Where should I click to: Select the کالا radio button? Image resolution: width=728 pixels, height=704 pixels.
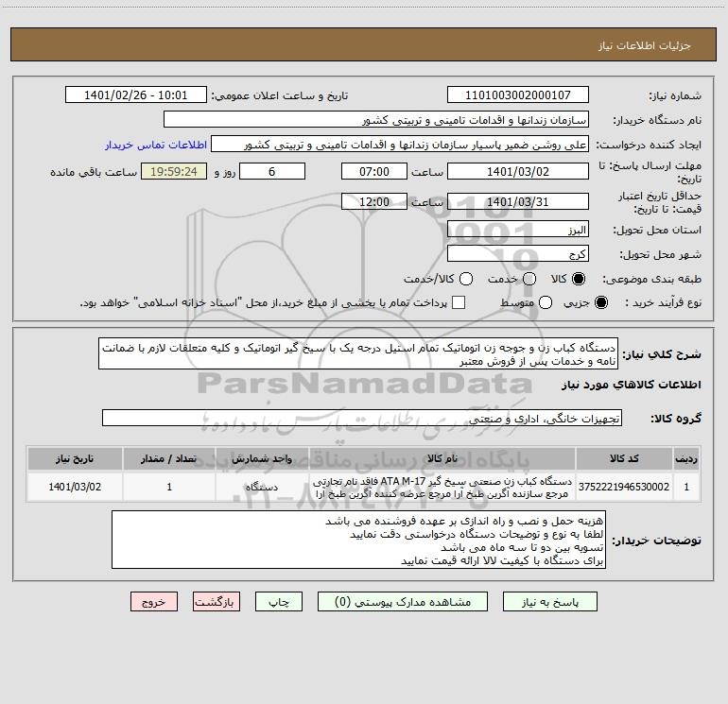point(579,279)
